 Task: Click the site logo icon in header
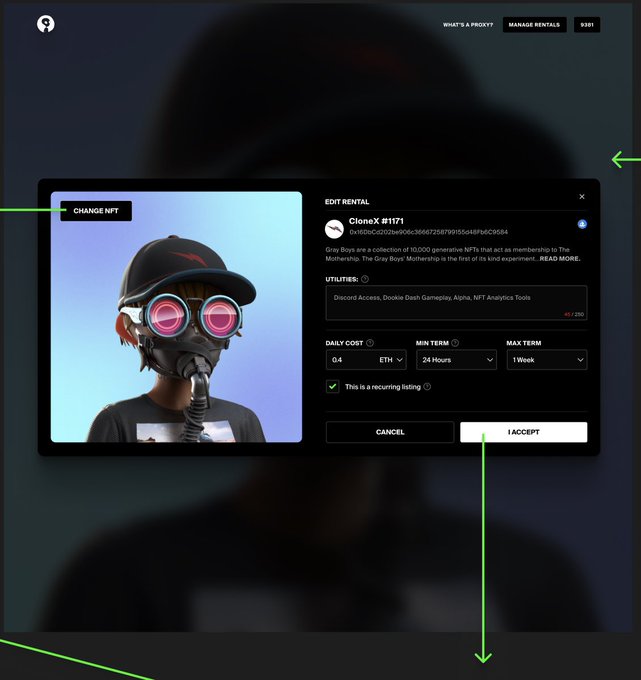tap(46, 24)
